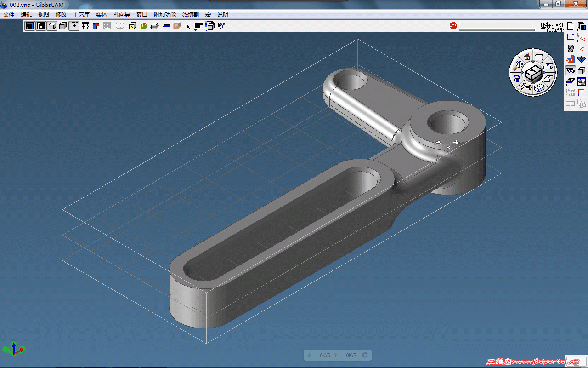Click the yellow cube with arrow icon
588x368 pixels.
(133, 26)
